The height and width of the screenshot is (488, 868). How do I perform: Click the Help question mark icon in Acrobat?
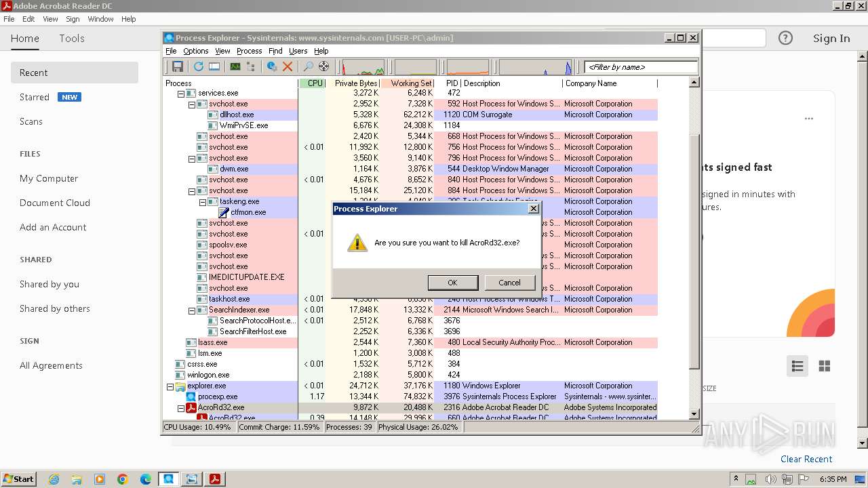pos(785,38)
